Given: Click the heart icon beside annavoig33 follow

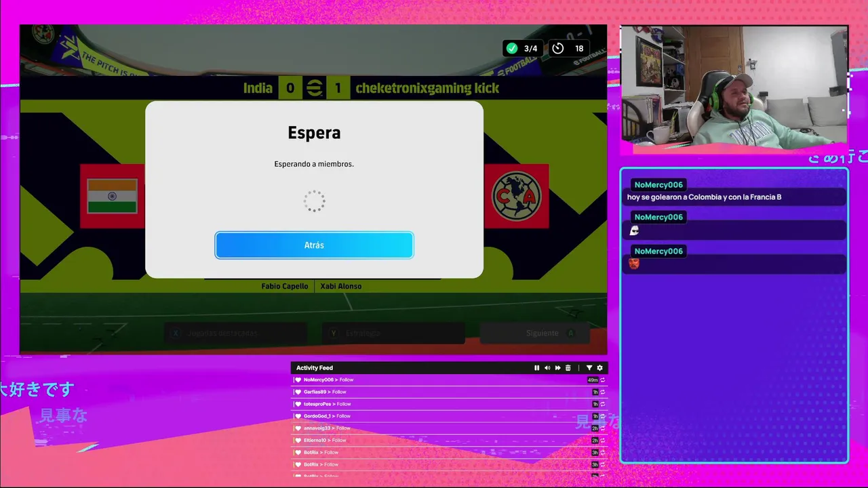Looking at the screenshot, I should pos(298,428).
